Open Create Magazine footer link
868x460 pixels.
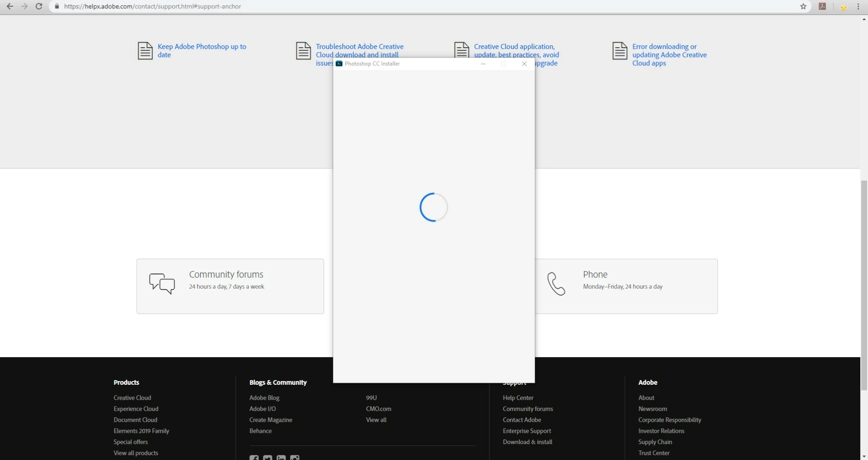pyautogui.click(x=271, y=420)
